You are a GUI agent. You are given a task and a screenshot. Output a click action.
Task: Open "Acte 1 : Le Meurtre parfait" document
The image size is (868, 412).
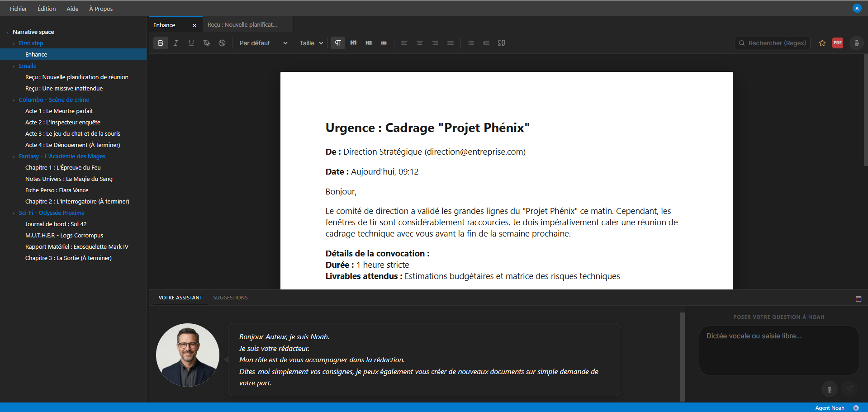pyautogui.click(x=59, y=111)
